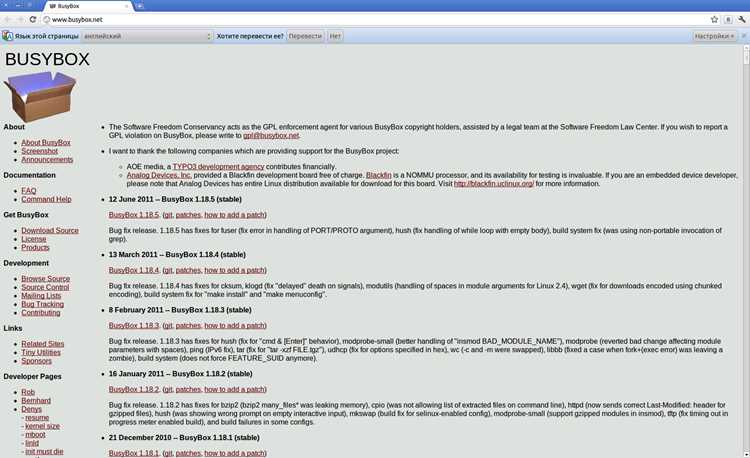Open the blackfin.uclinux.org URL link
The image size is (750, 458).
click(494, 184)
